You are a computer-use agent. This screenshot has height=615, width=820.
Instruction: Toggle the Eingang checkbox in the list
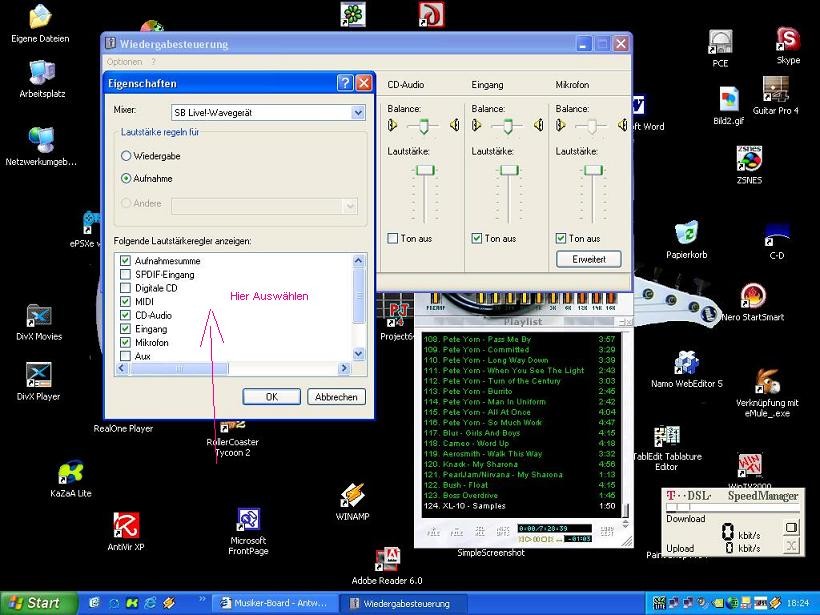[125, 328]
